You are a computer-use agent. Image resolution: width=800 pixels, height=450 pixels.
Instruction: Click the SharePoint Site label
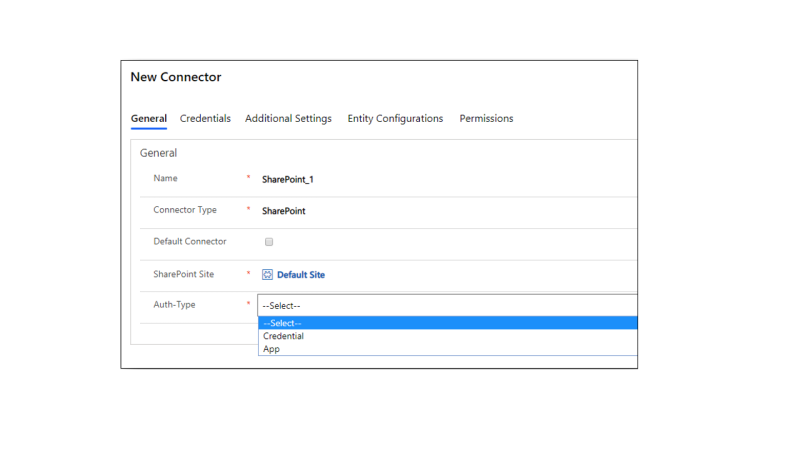(x=184, y=274)
